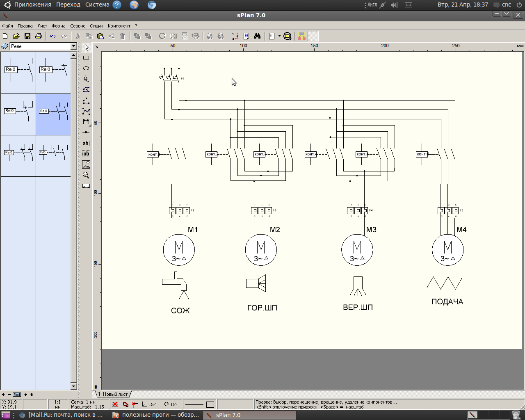Open the Реле 1 library dropdown
The width and height of the screenshot is (525, 420).
74,46
